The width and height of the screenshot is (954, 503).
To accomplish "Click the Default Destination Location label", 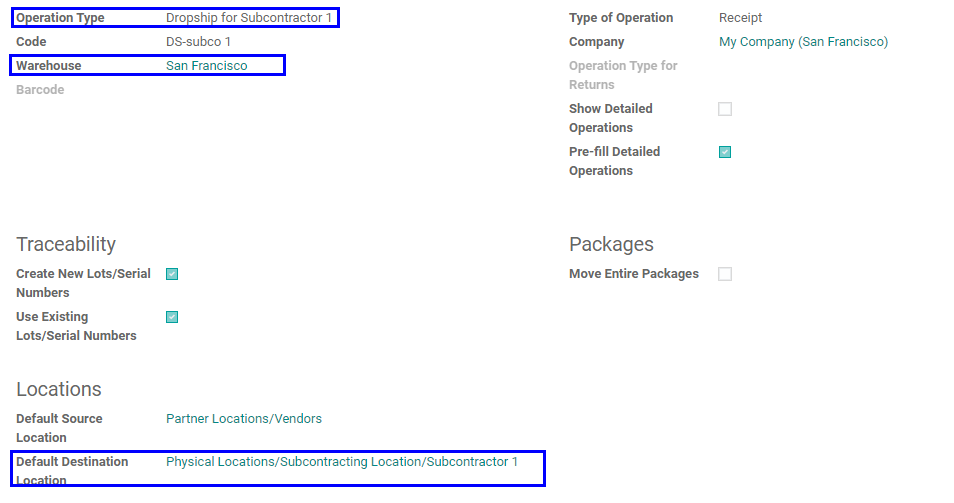I will point(72,471).
